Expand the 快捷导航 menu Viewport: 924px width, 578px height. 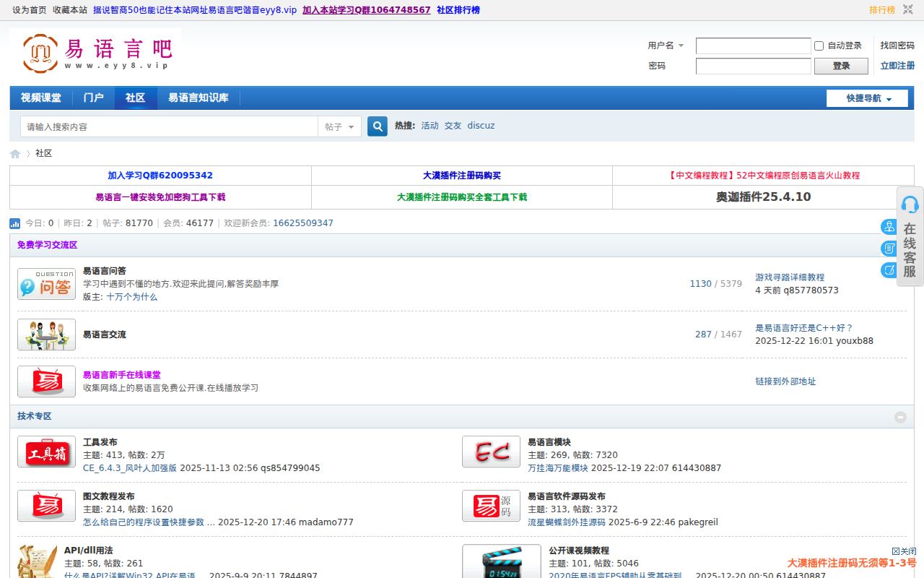coord(867,98)
